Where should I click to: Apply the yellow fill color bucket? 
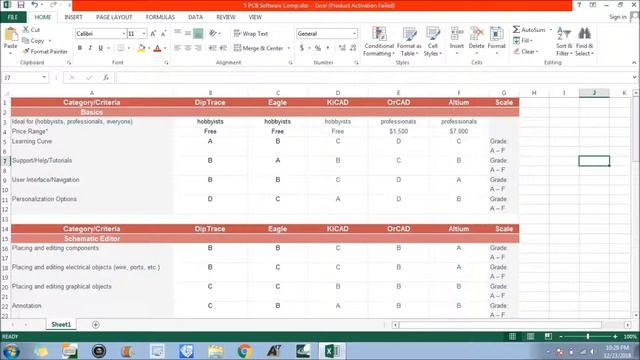(141, 48)
